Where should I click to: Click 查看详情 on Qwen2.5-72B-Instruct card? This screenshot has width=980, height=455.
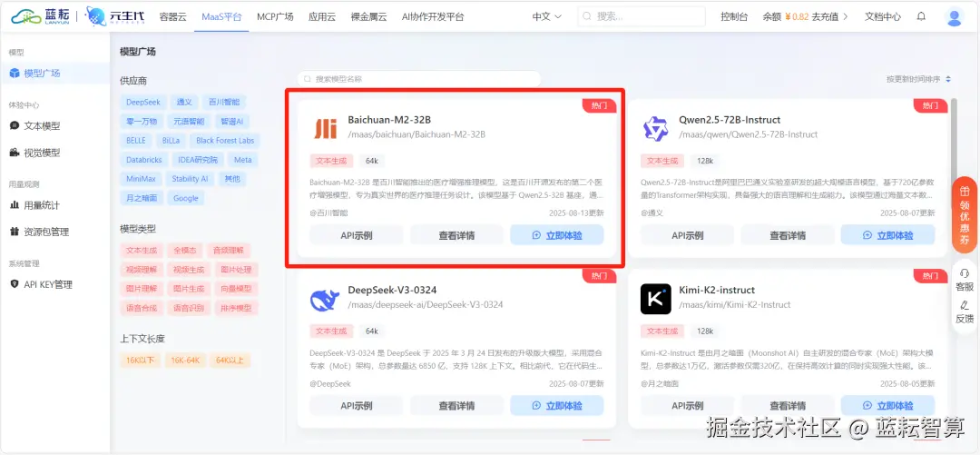(x=788, y=235)
